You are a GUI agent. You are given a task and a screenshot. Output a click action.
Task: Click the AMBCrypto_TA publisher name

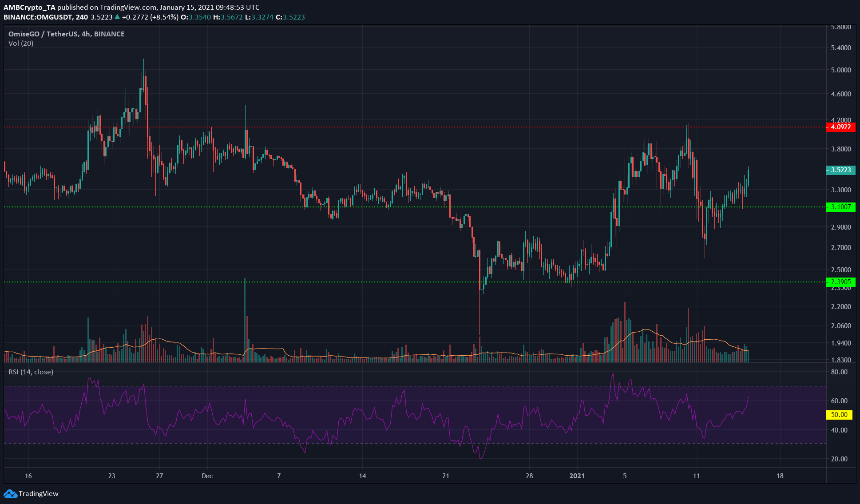(x=30, y=7)
